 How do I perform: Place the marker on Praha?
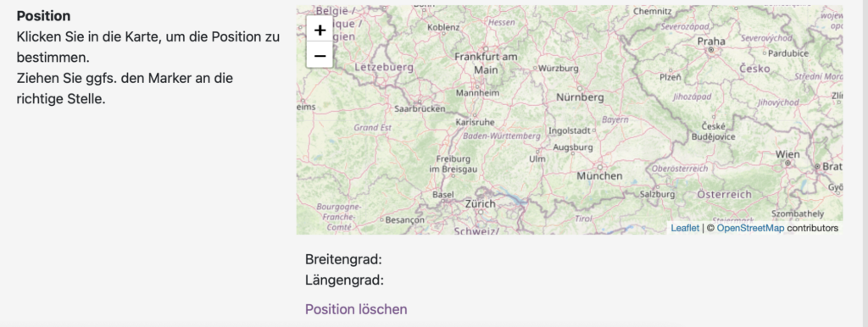click(711, 50)
